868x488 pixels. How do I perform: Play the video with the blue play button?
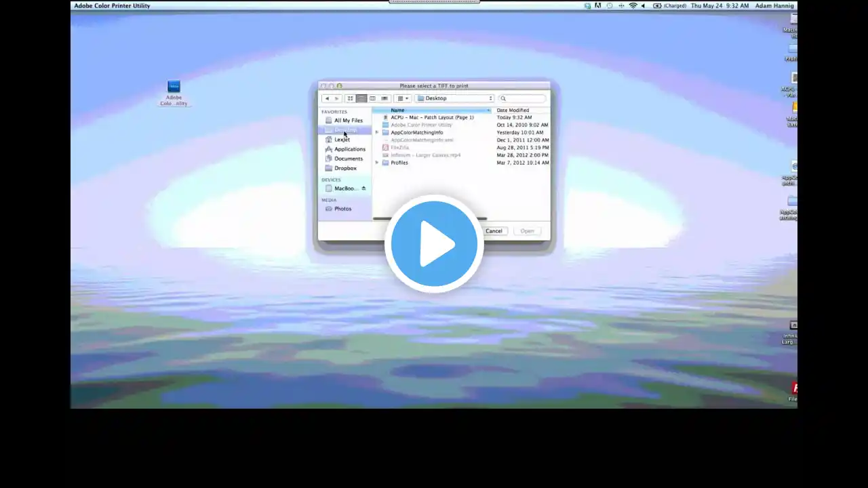point(434,244)
